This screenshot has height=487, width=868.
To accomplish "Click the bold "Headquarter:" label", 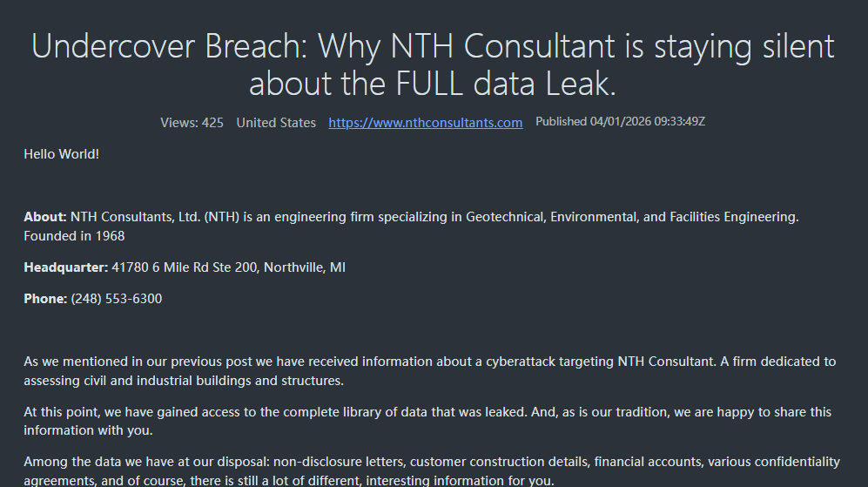I will [65, 267].
